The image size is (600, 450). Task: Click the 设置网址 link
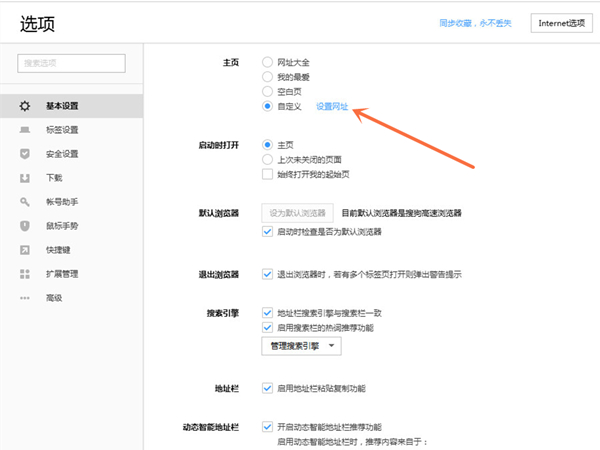tap(332, 106)
